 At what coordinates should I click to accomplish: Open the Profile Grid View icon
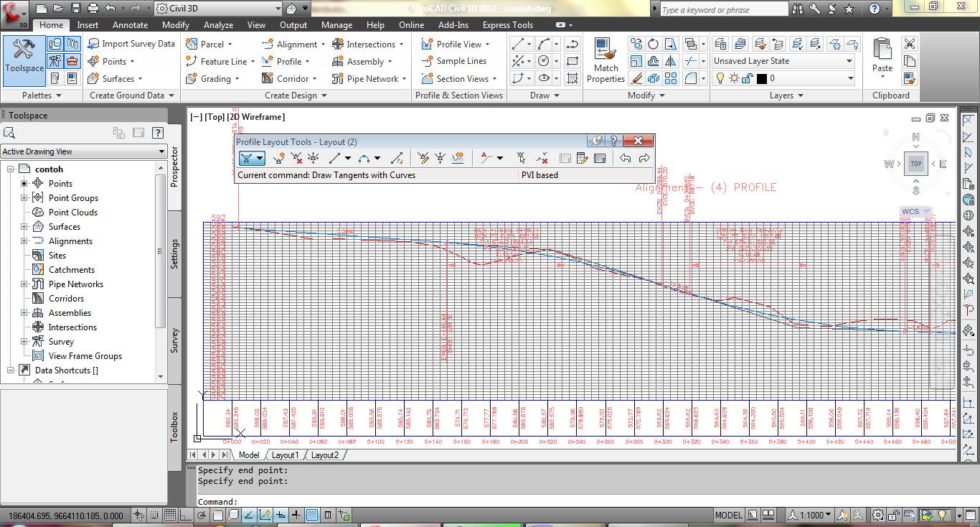[600, 158]
